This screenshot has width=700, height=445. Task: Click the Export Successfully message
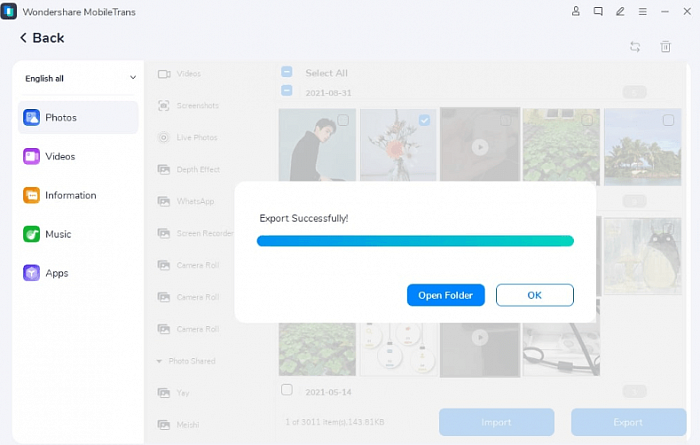click(304, 218)
